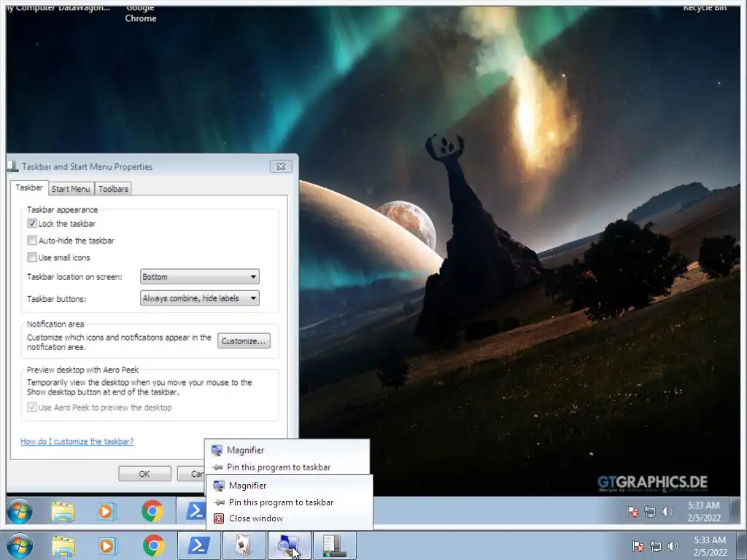Click computer tower icon on bottom taskbar
The image size is (747, 560).
click(x=334, y=545)
